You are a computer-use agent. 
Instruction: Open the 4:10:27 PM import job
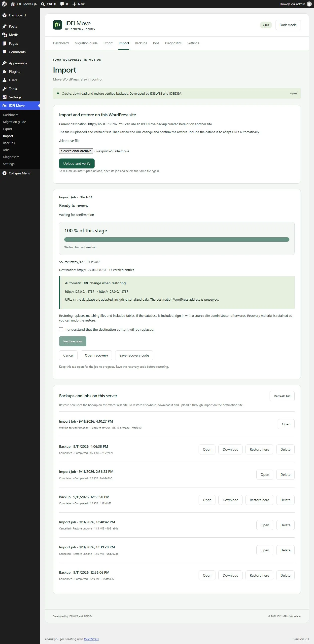coord(286,424)
